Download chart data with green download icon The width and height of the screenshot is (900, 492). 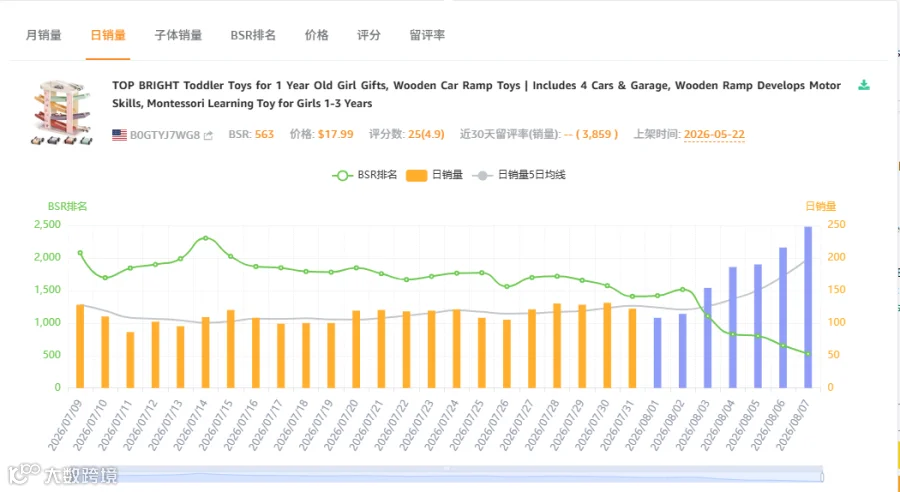(x=863, y=86)
